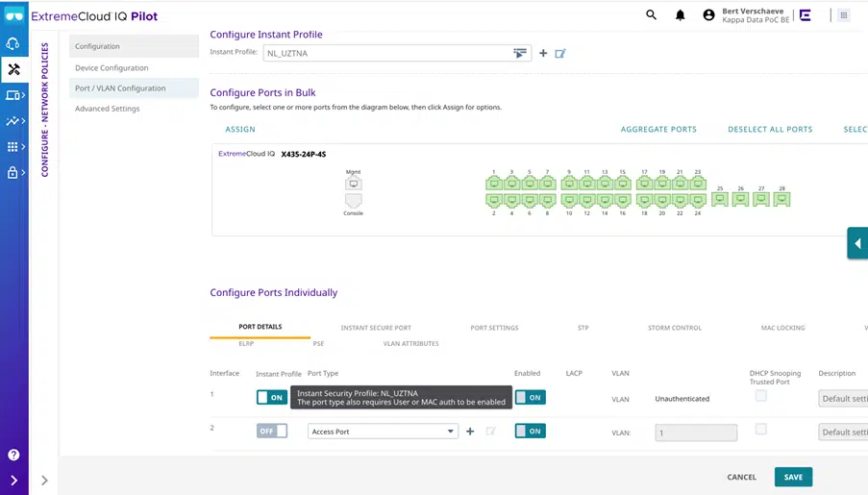The image size is (868, 495).
Task: Click the ASSIGN link
Action: click(x=240, y=129)
